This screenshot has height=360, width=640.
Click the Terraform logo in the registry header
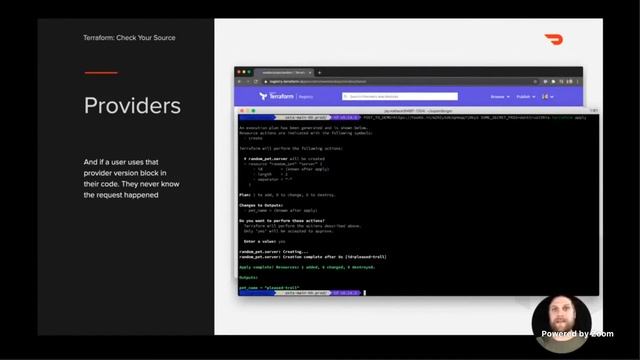(276, 96)
